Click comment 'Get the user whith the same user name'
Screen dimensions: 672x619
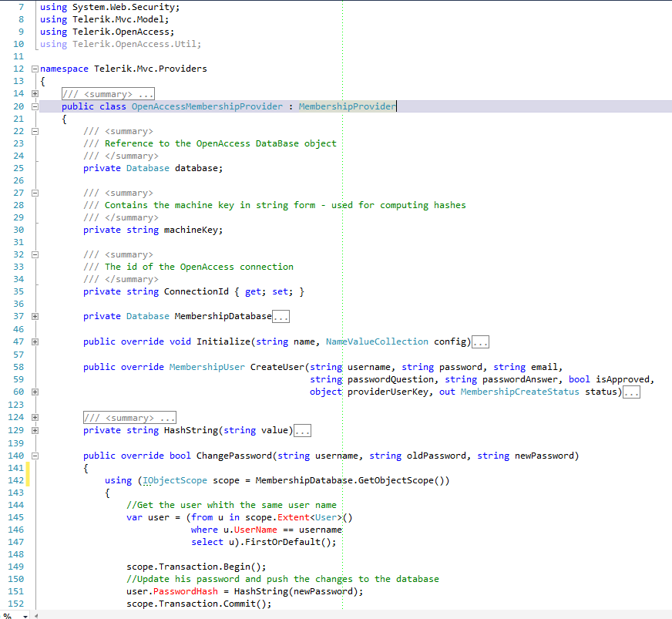(237, 505)
